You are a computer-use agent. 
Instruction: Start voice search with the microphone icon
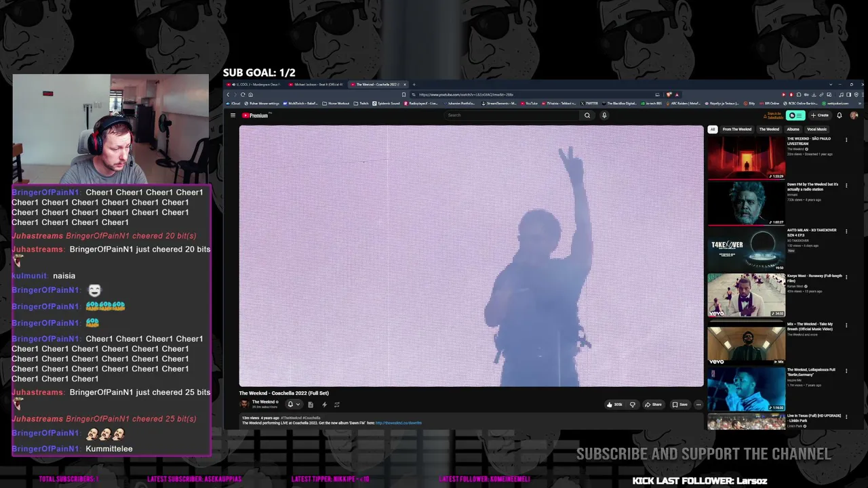pyautogui.click(x=604, y=115)
